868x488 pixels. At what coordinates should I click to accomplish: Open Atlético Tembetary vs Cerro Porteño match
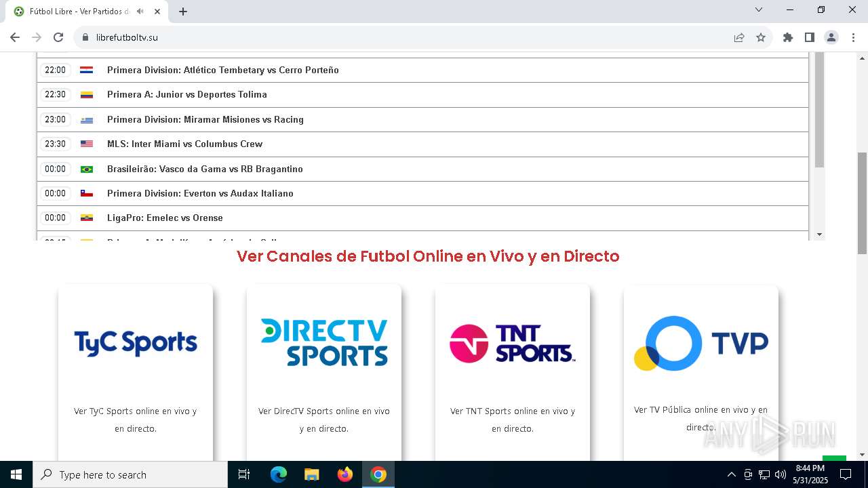point(223,70)
